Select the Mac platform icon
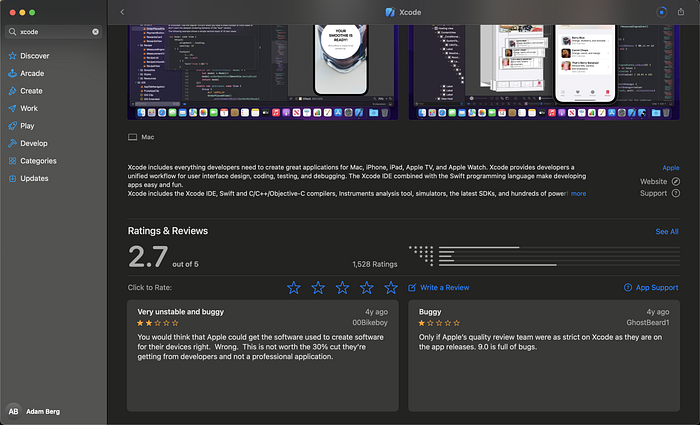The width and height of the screenshot is (700, 425). (133, 137)
